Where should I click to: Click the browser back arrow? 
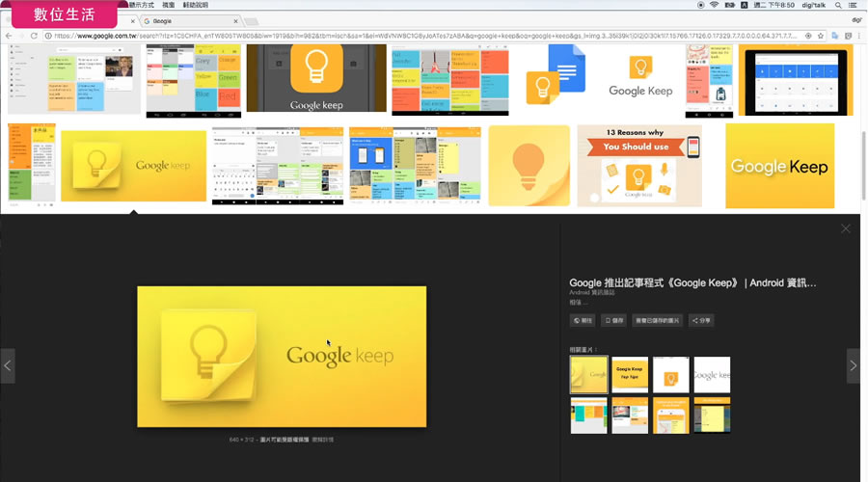[x=9, y=37]
